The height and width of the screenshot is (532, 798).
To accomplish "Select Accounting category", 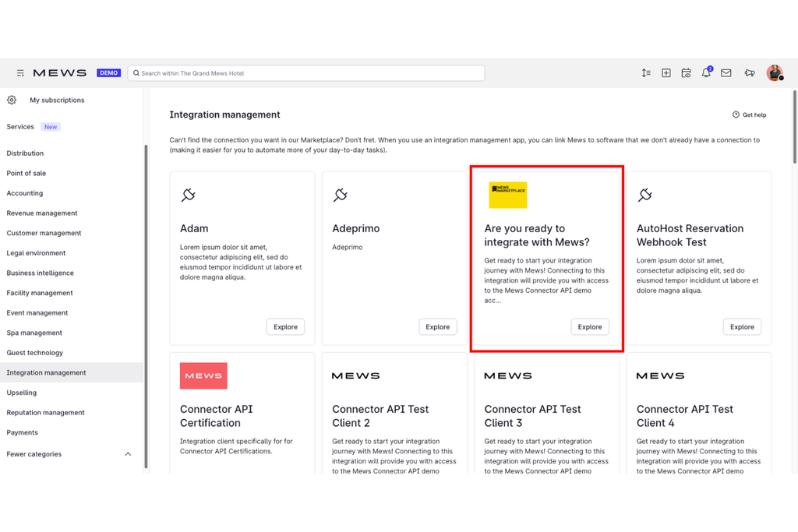I will click(24, 193).
